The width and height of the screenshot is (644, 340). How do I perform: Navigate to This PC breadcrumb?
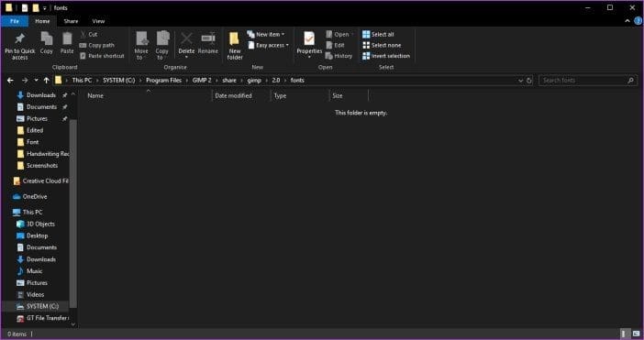pos(82,81)
